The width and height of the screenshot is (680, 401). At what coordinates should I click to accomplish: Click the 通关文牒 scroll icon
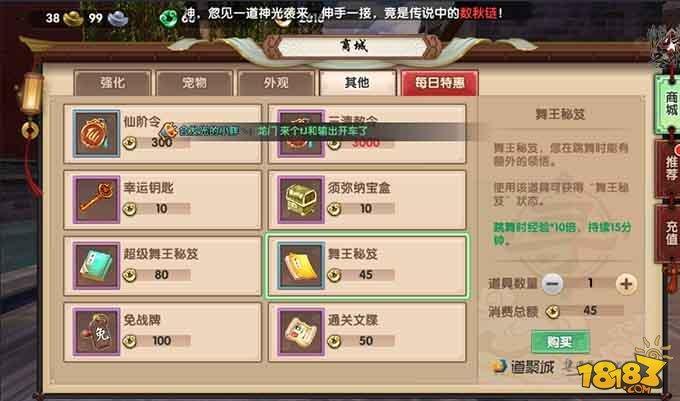click(x=301, y=332)
